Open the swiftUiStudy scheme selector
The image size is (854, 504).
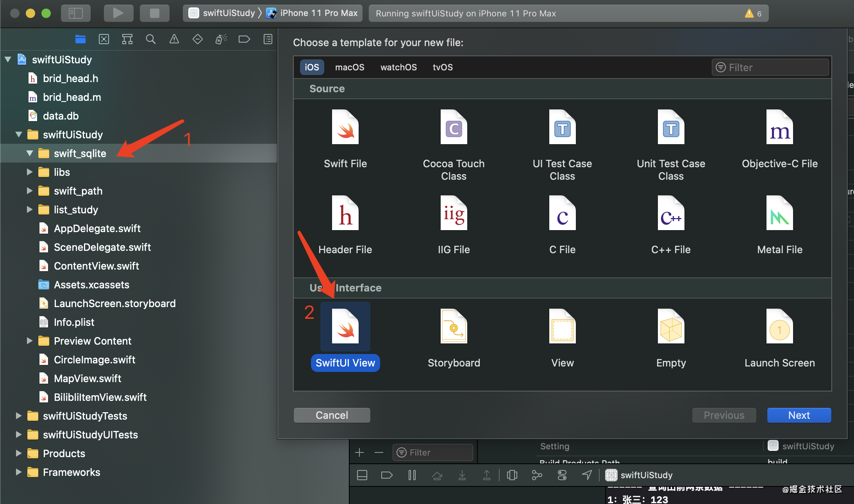pos(222,13)
